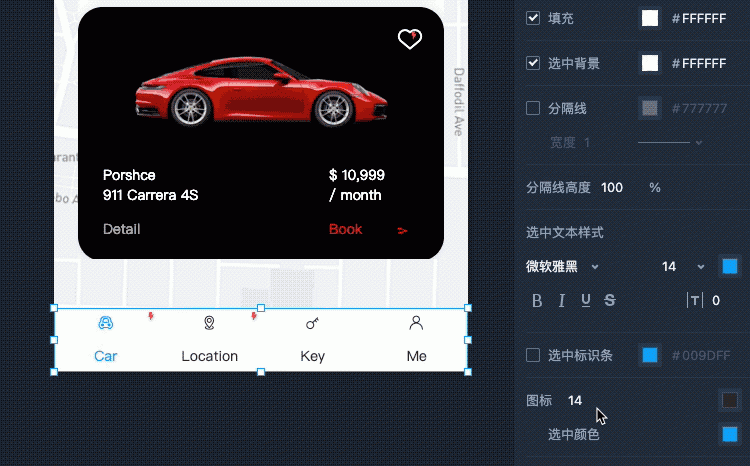Click the "Porshce" text on the card
Image resolution: width=750 pixels, height=466 pixels.
(x=129, y=175)
